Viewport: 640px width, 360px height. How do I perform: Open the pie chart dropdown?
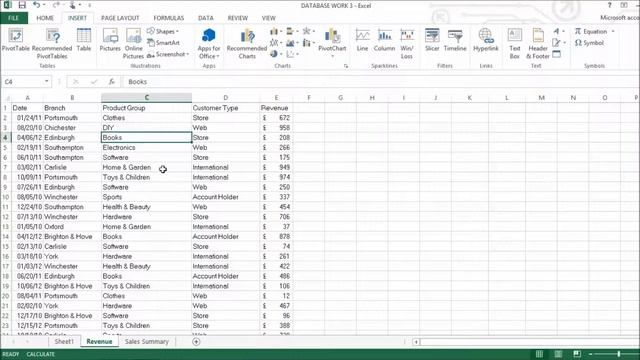point(276,54)
